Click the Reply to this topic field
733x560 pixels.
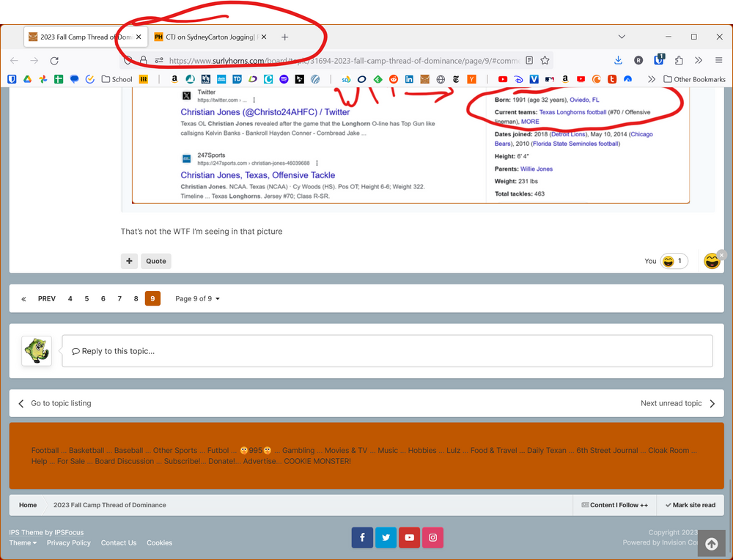click(x=387, y=351)
